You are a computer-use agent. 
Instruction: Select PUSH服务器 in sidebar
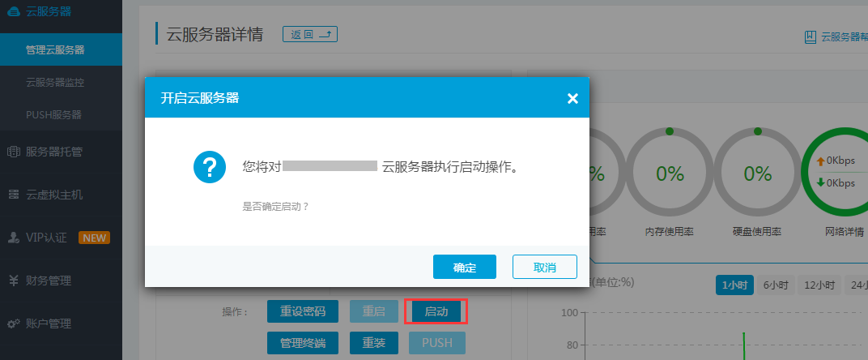[x=53, y=115]
